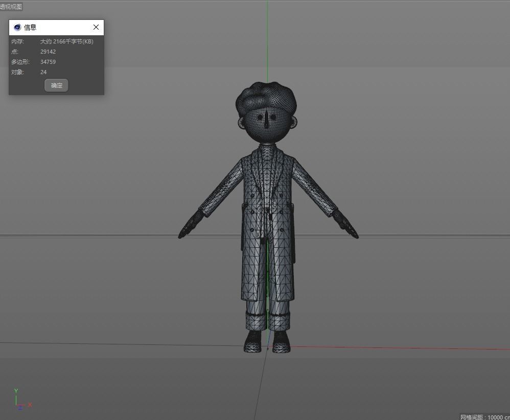Click the points count 29142

48,52
